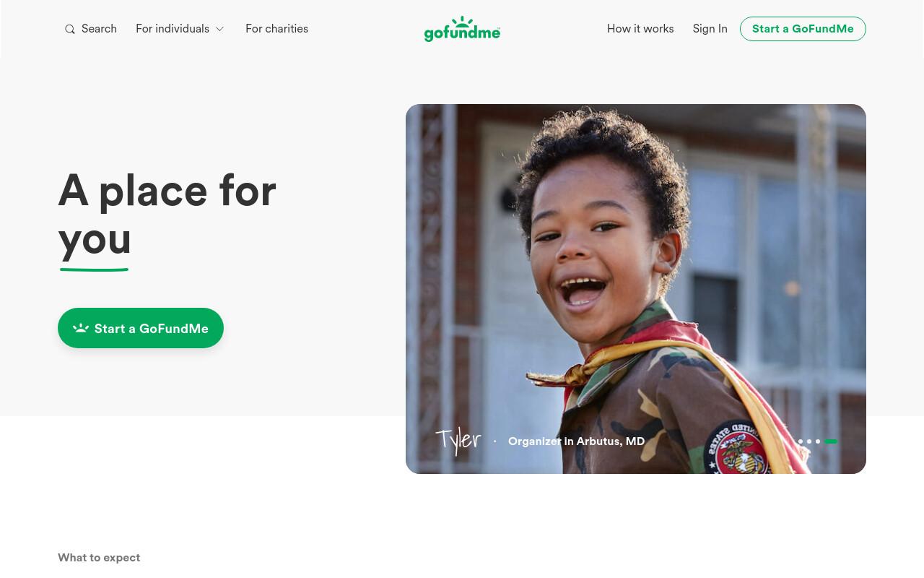
Task: Select the third white carousel dot
Action: (x=818, y=441)
